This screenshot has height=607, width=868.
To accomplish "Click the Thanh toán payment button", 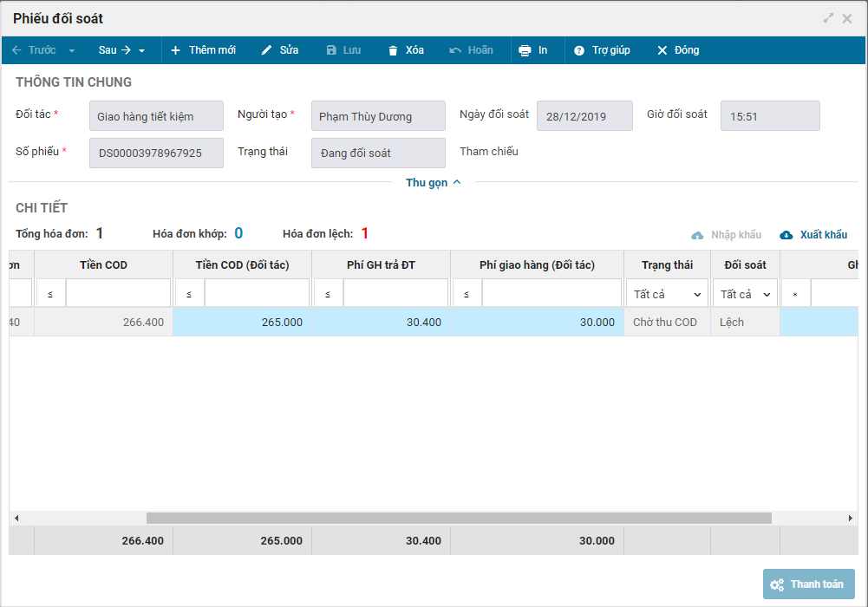I will [809, 584].
